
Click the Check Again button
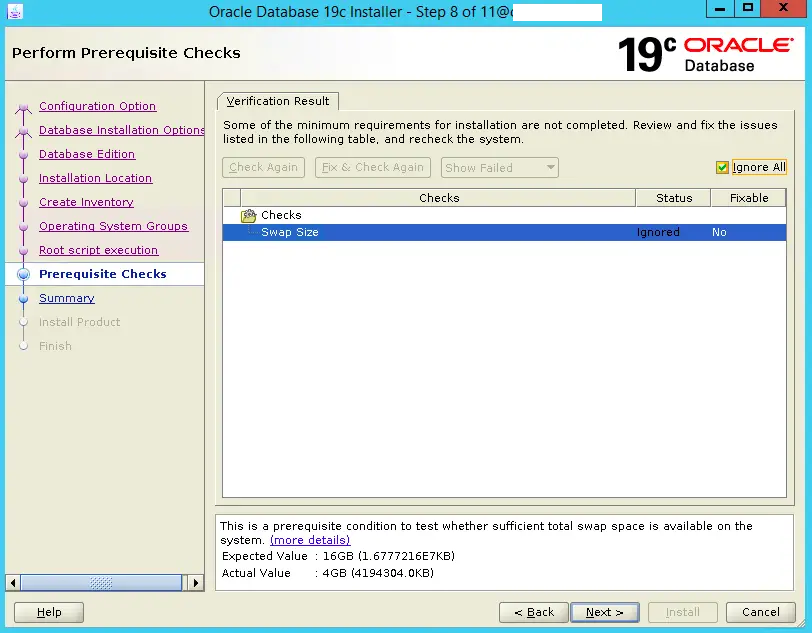tap(264, 167)
